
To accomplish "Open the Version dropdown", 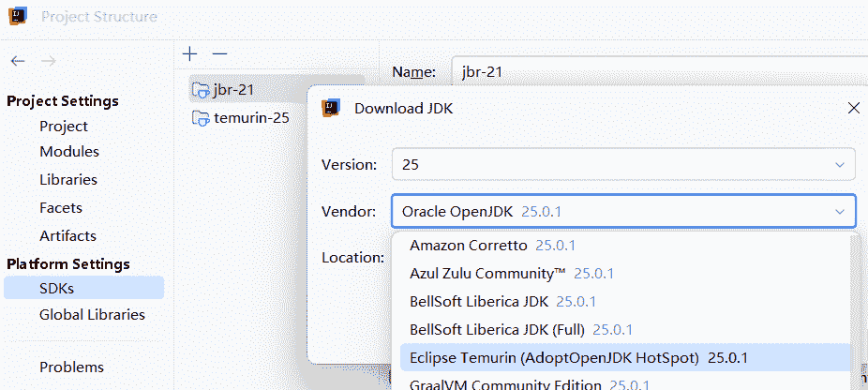I will [x=622, y=164].
